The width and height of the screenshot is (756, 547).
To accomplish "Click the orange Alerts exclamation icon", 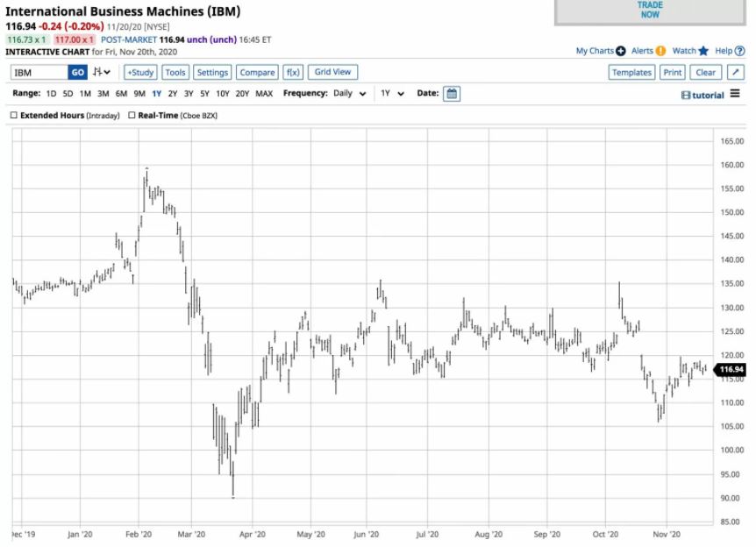I will tap(660, 51).
